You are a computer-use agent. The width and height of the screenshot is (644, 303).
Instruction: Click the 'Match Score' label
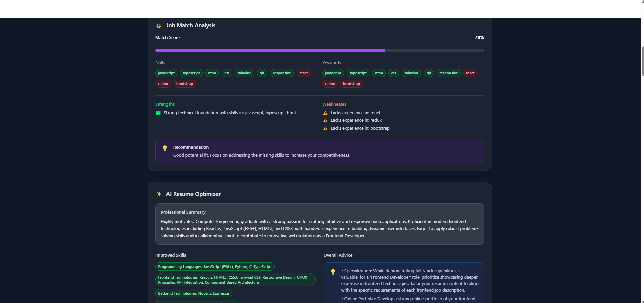(168, 37)
